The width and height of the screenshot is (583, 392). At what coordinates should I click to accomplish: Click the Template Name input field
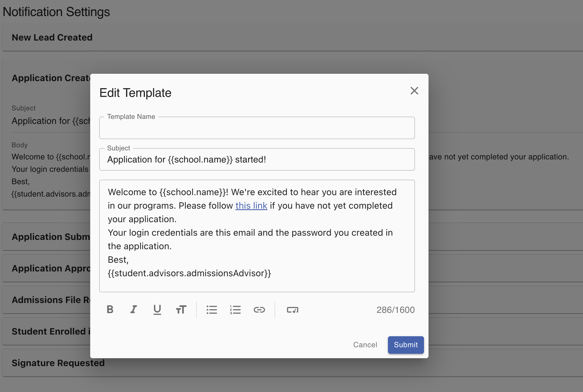(257, 128)
